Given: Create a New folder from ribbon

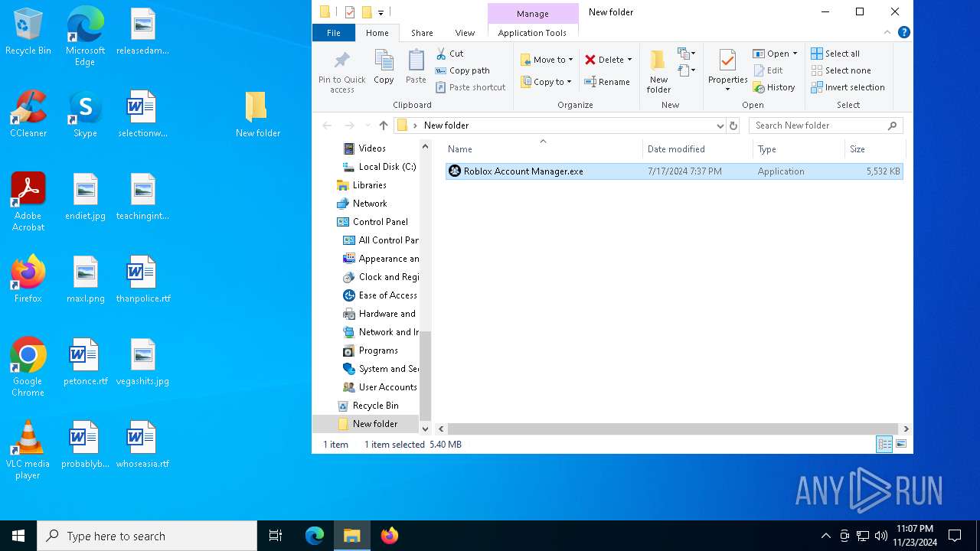Looking at the screenshot, I should point(658,71).
